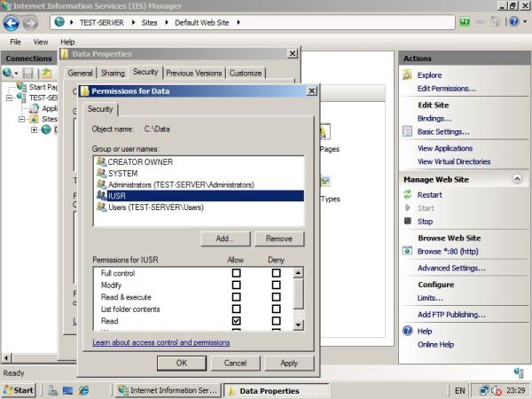Switch to Sharing tab in Data Properties
The height and width of the screenshot is (399, 532).
tap(113, 73)
